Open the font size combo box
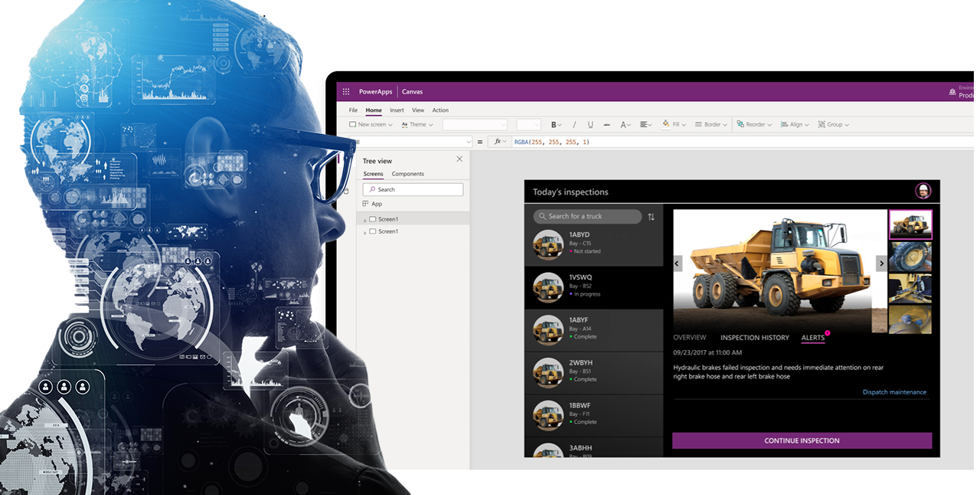This screenshot has height=495, width=980. click(x=528, y=124)
